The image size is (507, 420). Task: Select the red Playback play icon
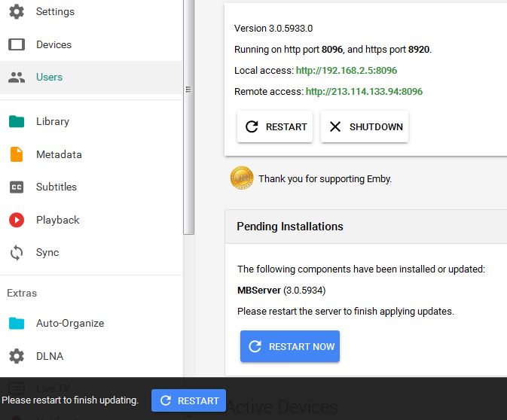click(x=17, y=220)
